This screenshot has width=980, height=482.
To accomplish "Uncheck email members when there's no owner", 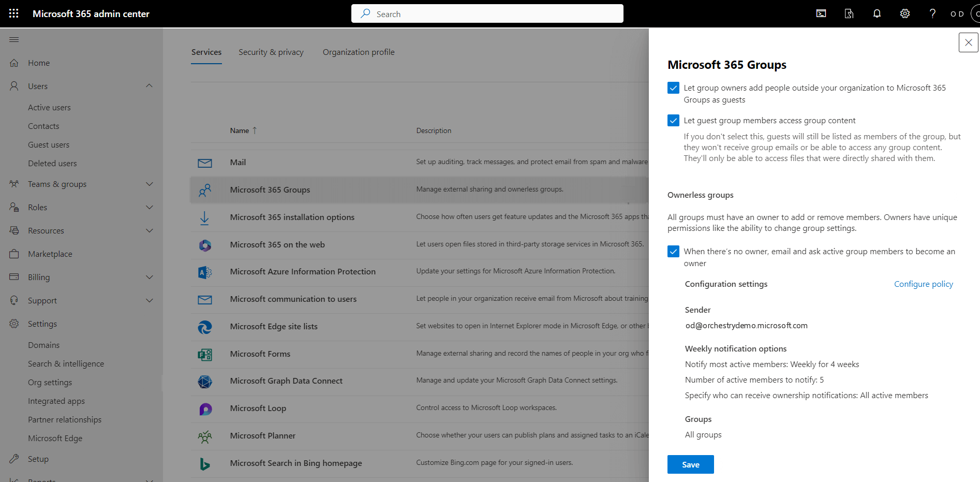I will pyautogui.click(x=673, y=252).
